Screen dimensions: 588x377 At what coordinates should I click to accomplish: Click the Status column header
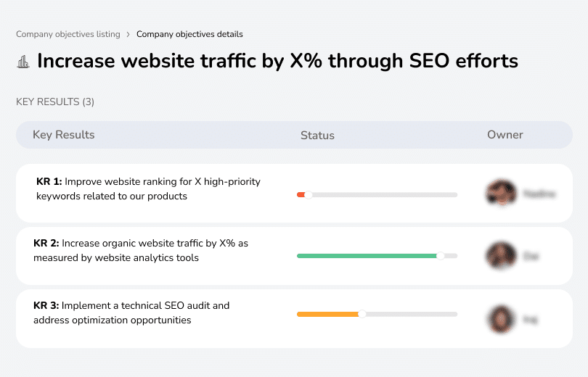pos(317,136)
